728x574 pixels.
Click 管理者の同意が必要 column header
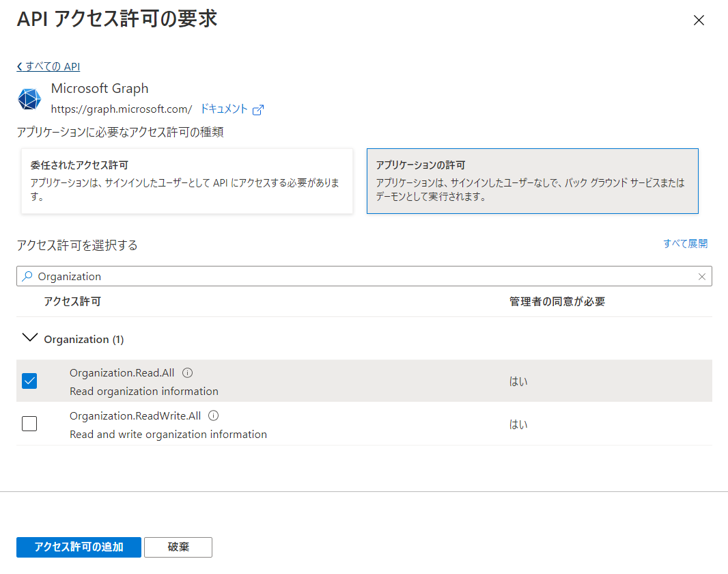pos(557,302)
